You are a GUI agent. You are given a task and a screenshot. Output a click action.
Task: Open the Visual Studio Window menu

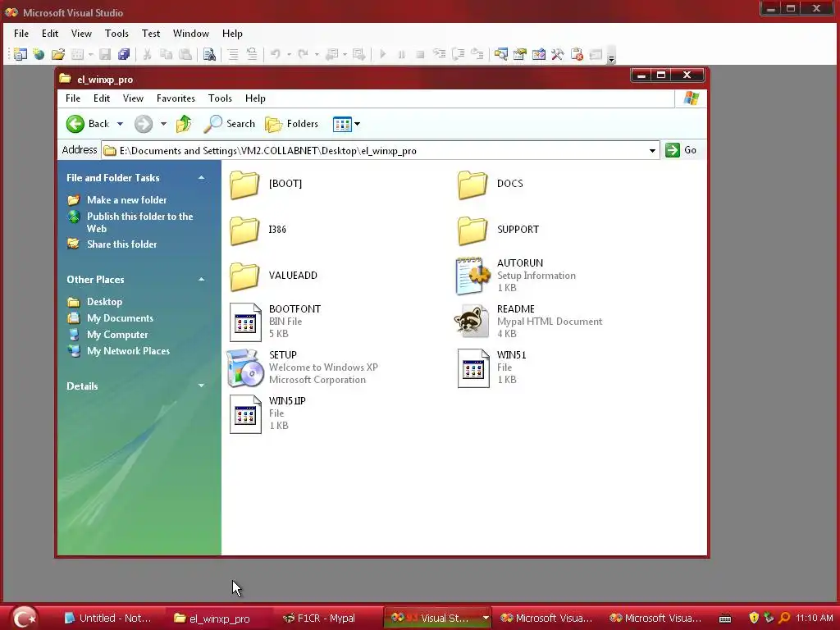(x=190, y=33)
